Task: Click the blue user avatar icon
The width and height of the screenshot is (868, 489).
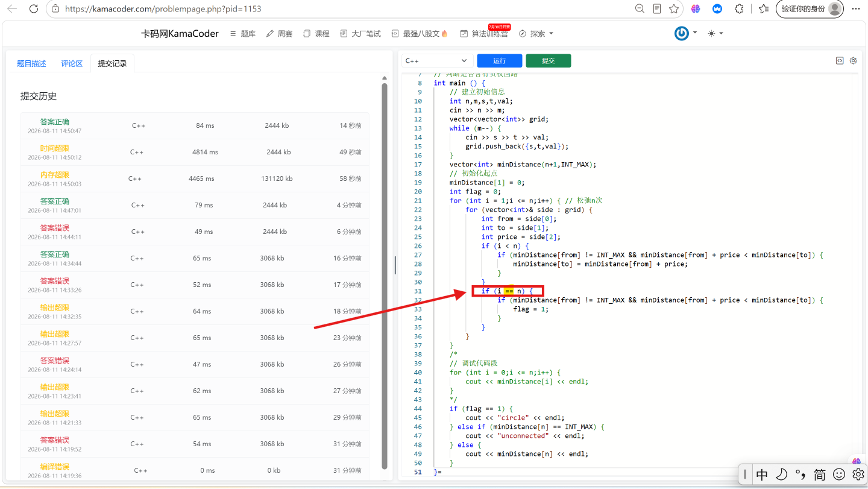Action: pos(682,33)
